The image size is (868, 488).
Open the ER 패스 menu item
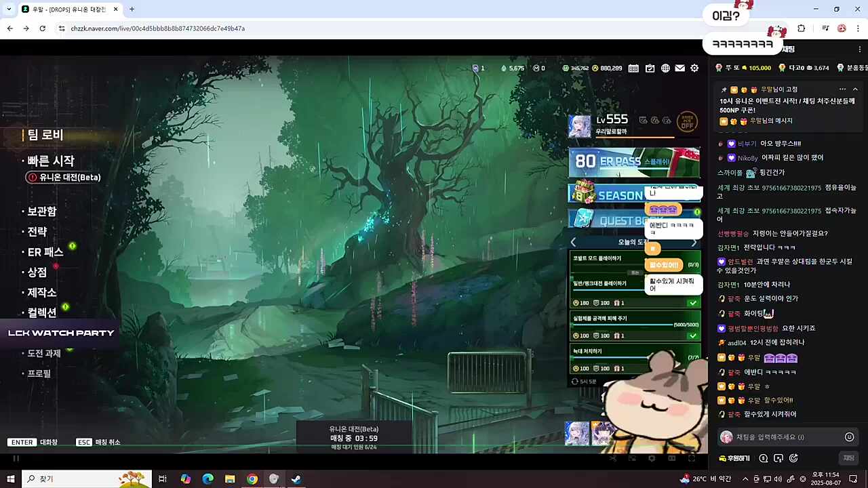(45, 252)
